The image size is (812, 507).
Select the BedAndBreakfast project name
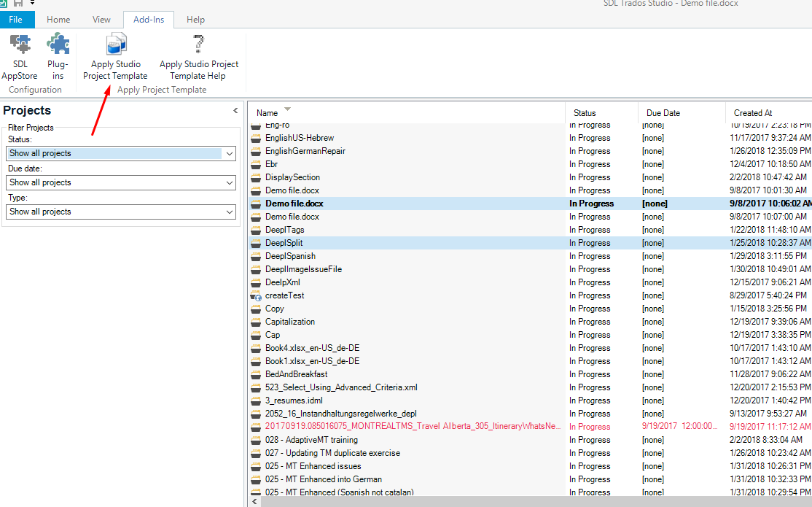pos(296,374)
